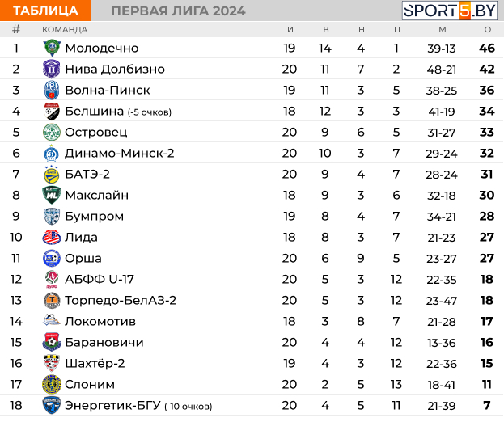The height and width of the screenshot is (422, 504).
Task: Click the Динамо-Минск-2 blue D emblem
Action: click(x=52, y=153)
